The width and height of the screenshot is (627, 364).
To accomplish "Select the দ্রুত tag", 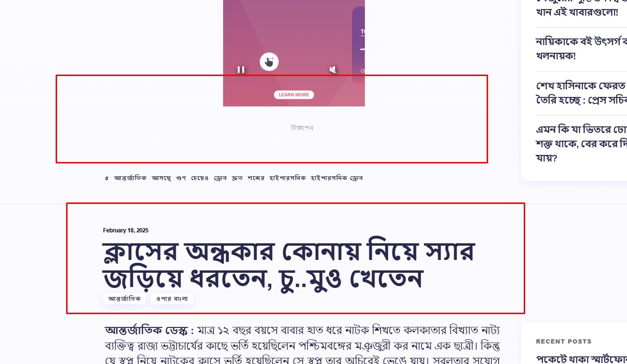I will (x=237, y=178).
